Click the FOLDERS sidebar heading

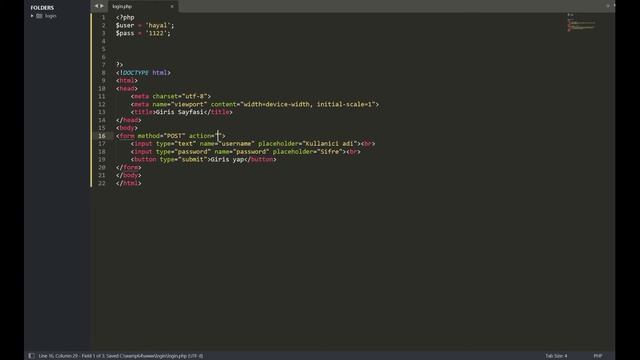42,8
